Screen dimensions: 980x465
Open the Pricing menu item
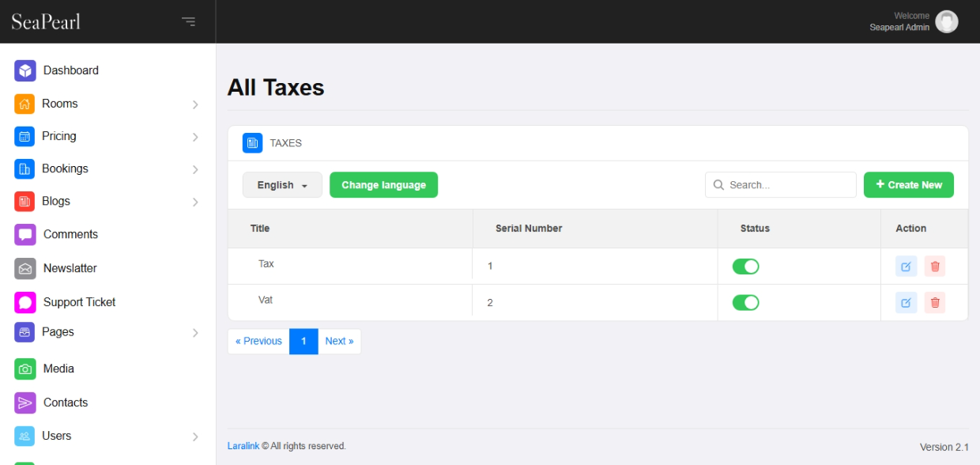(x=59, y=136)
